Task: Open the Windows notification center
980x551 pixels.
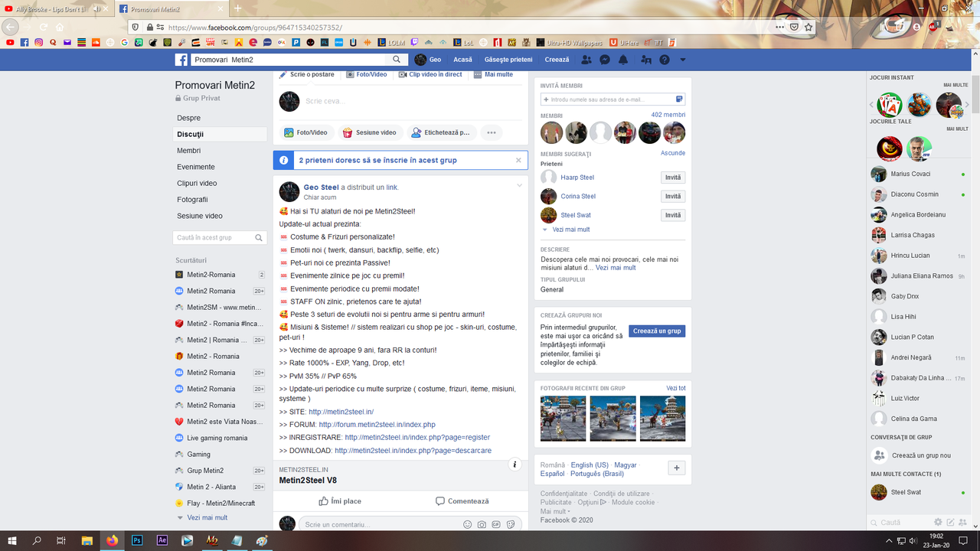Action: [963, 540]
